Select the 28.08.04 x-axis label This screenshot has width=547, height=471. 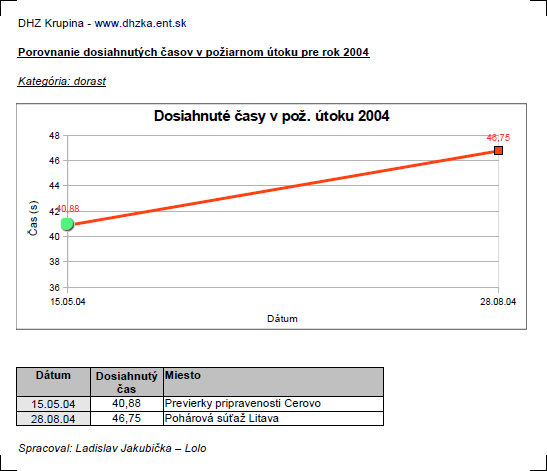coord(498,302)
